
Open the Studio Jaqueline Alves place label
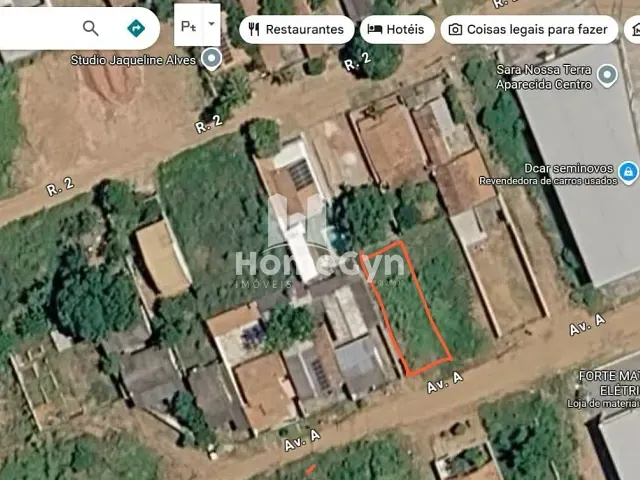pyautogui.click(x=133, y=60)
